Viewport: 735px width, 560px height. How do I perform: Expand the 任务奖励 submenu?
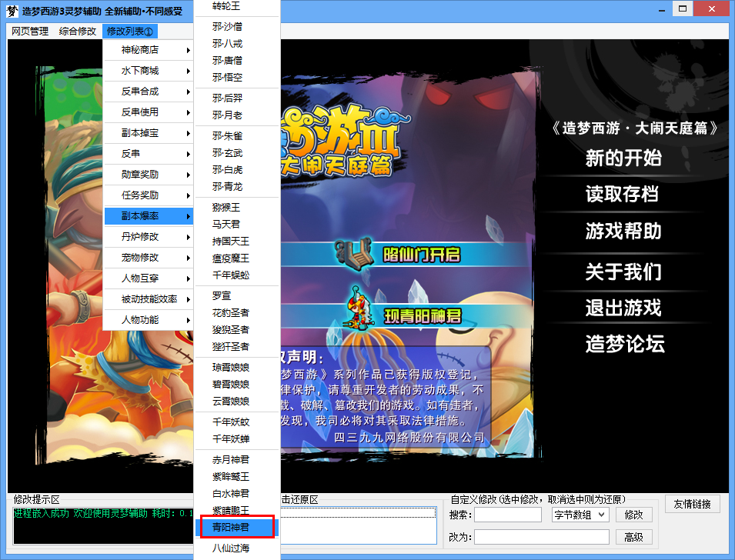click(x=149, y=195)
